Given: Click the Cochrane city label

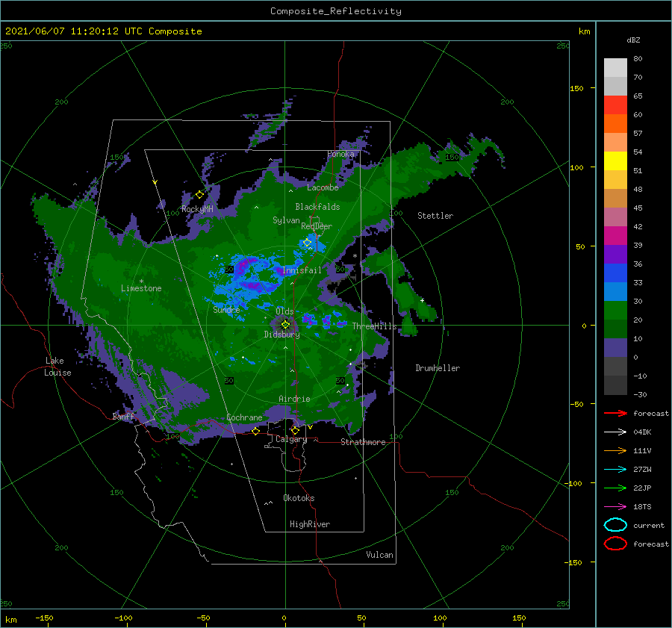Looking at the screenshot, I should tap(244, 417).
